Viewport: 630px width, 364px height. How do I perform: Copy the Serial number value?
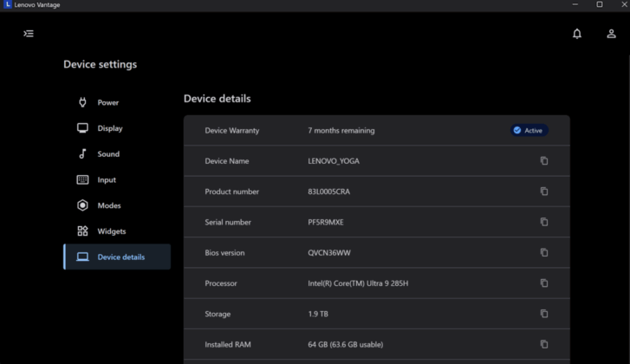[544, 222]
